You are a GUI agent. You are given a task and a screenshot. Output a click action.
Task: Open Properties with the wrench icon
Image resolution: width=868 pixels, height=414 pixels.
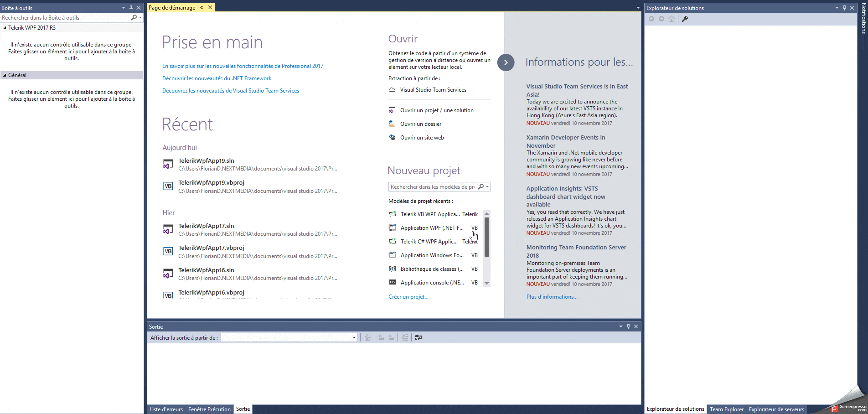(685, 19)
